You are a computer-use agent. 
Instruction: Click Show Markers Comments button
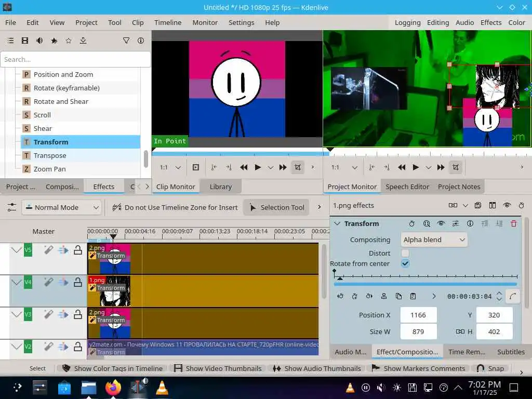click(x=418, y=368)
